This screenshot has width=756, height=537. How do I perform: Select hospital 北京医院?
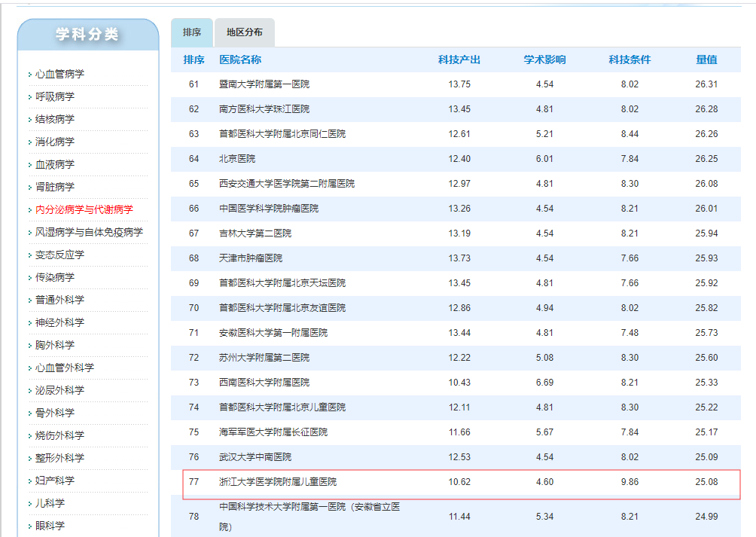coord(237,159)
